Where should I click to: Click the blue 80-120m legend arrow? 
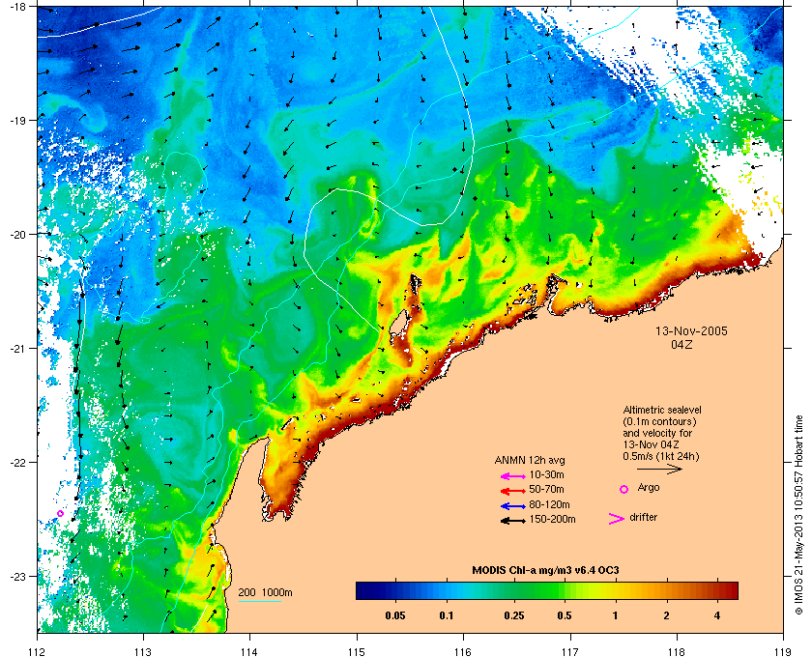[513, 506]
